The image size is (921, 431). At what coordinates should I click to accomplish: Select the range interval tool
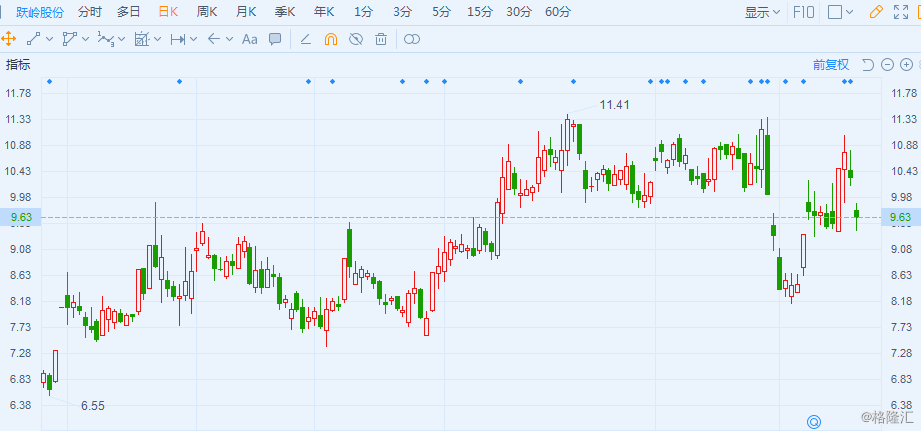pos(178,39)
